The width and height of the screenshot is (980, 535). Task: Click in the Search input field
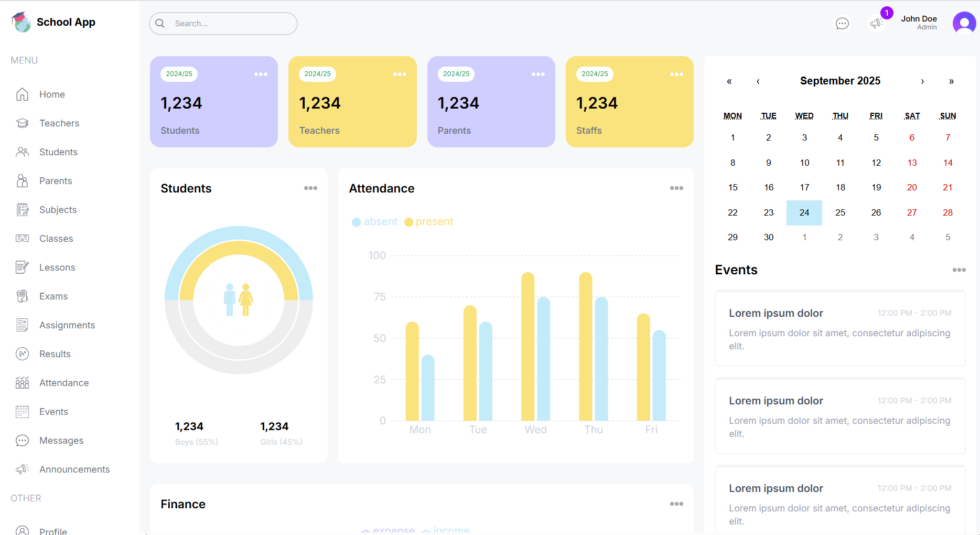tap(231, 24)
